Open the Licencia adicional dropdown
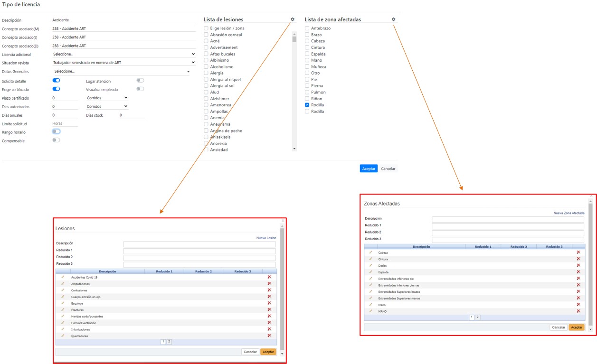Image resolution: width=597 pixels, height=364 pixels. pos(123,55)
